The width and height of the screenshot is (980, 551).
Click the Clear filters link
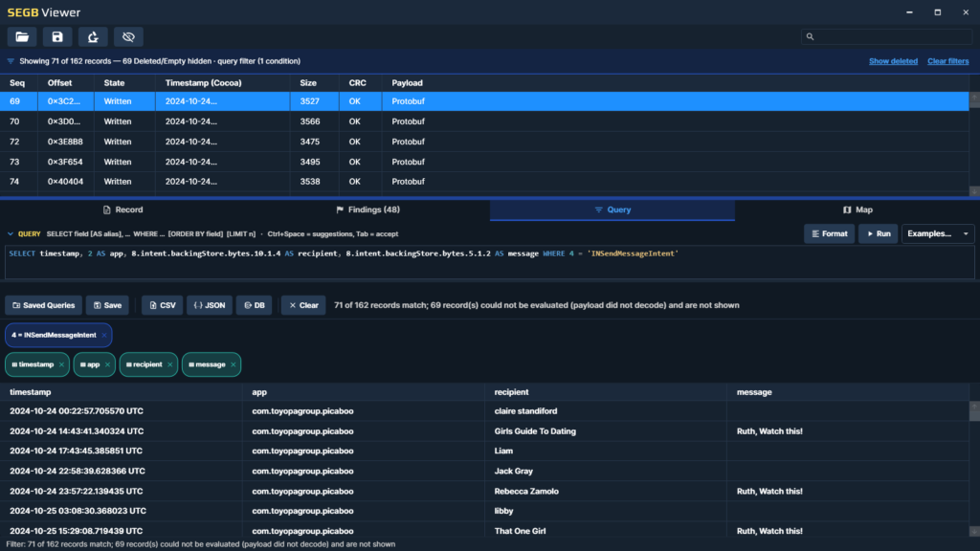(x=947, y=61)
